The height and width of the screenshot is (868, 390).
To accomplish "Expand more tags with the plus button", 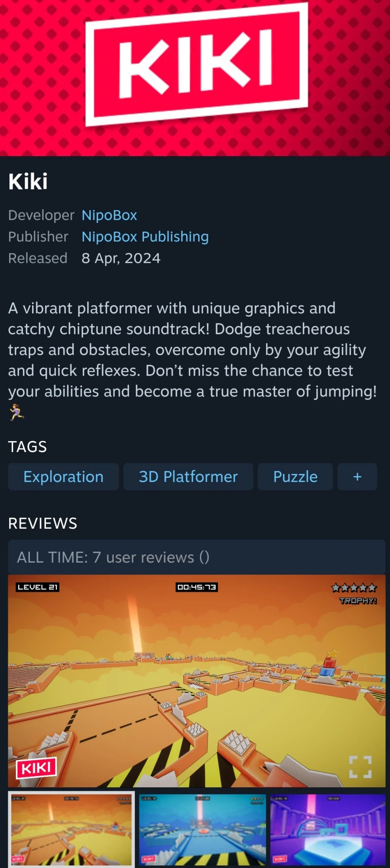I will coord(357,477).
